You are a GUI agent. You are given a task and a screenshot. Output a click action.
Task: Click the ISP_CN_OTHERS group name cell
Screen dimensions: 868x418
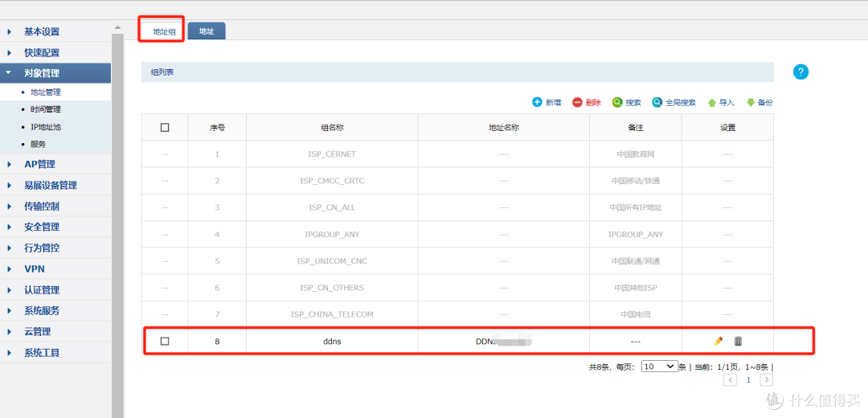(332, 288)
